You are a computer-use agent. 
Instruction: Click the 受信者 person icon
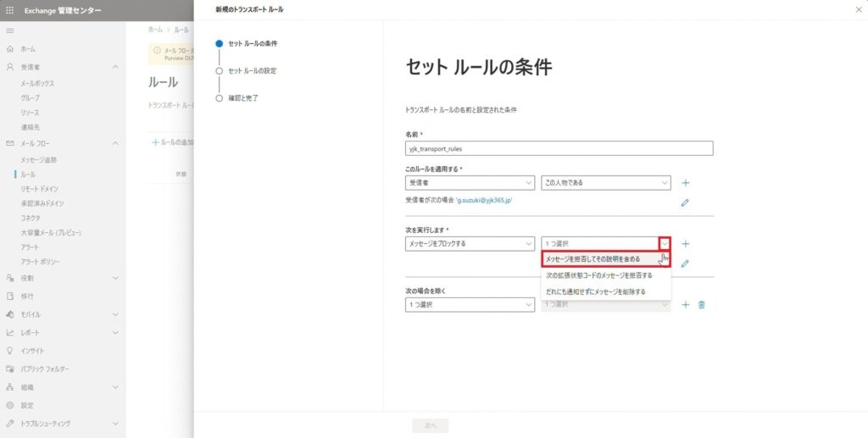(x=10, y=67)
